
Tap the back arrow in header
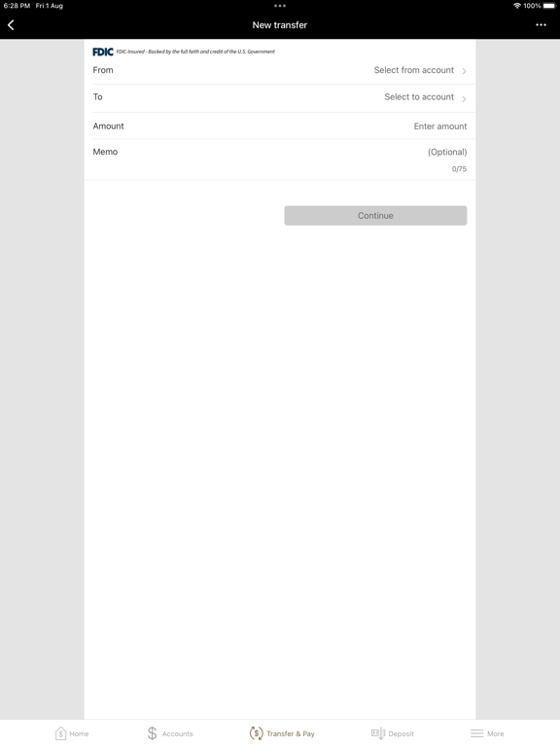click(11, 24)
